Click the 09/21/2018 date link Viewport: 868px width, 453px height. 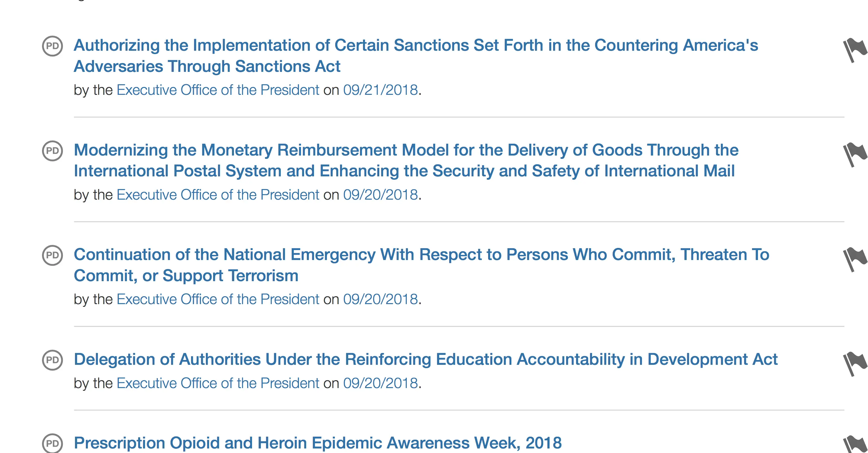coord(381,90)
